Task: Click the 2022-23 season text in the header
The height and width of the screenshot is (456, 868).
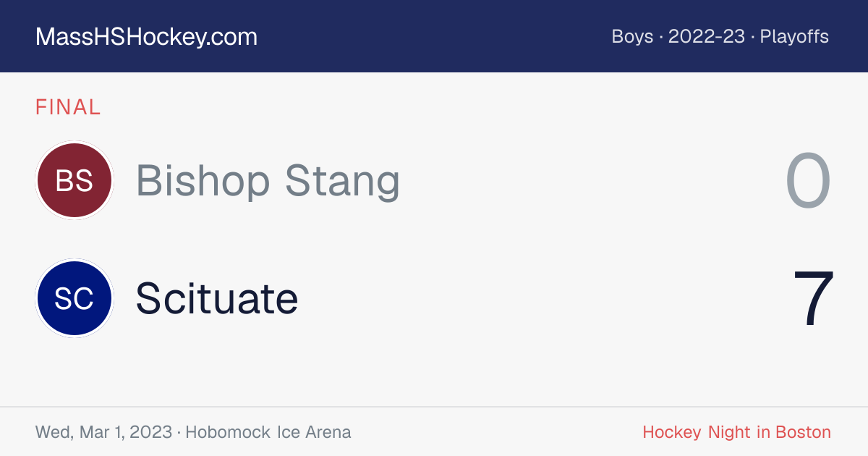Action: [707, 36]
